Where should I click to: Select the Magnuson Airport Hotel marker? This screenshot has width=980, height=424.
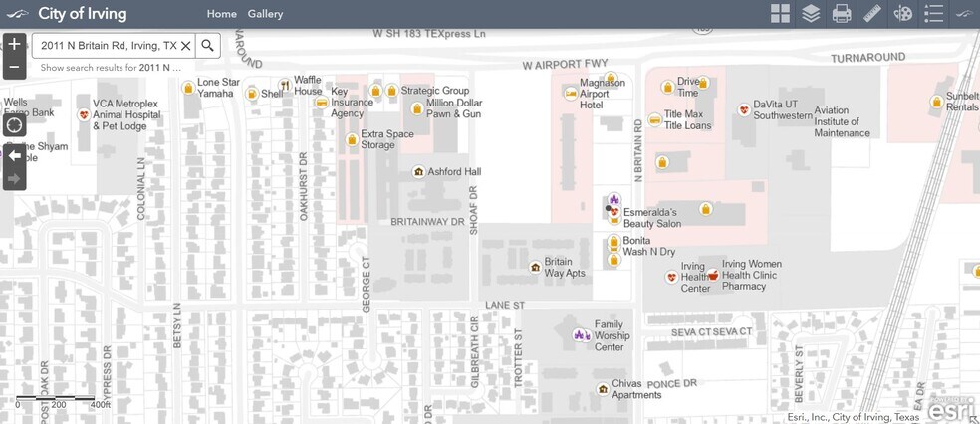pos(571,93)
